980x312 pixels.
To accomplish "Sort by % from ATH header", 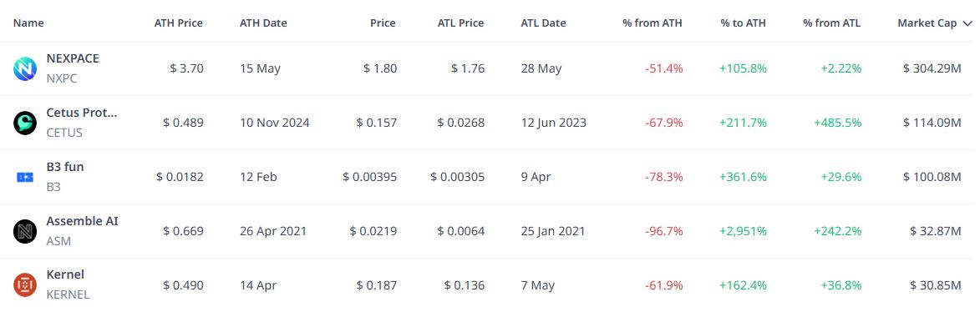I will click(x=652, y=23).
